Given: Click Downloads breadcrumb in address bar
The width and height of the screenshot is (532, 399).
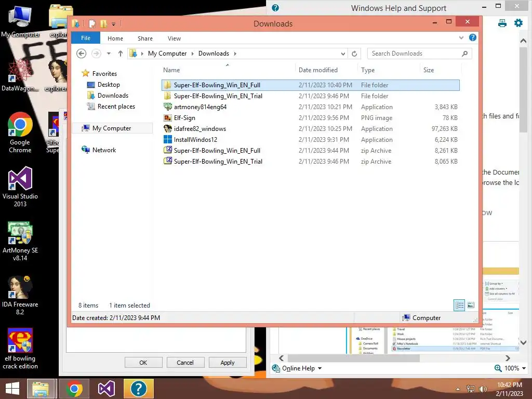Looking at the screenshot, I should (x=214, y=54).
